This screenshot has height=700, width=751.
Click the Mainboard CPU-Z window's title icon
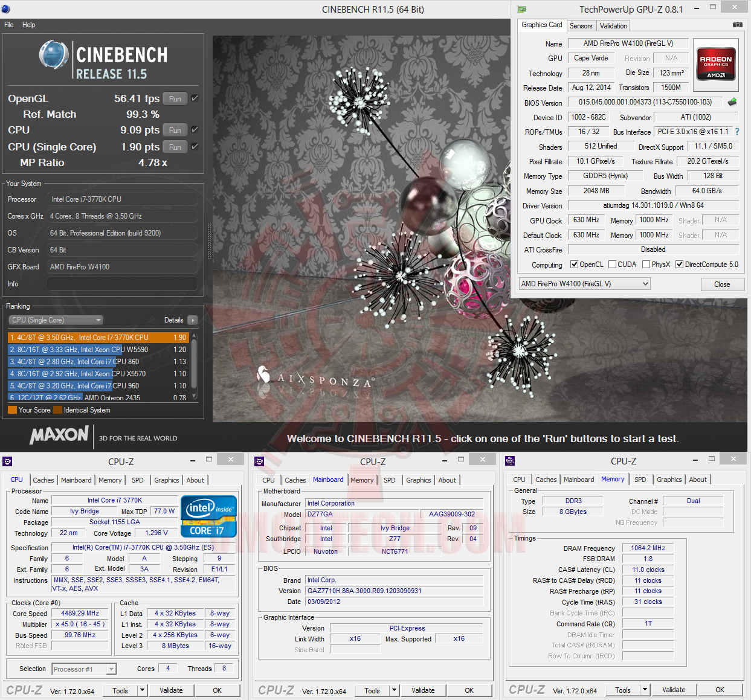pos(259,461)
